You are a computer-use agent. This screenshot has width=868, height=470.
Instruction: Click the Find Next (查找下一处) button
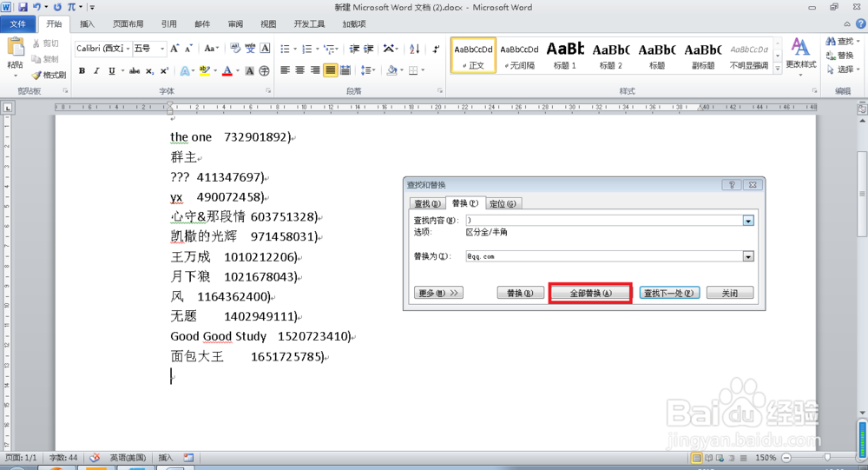(668, 293)
